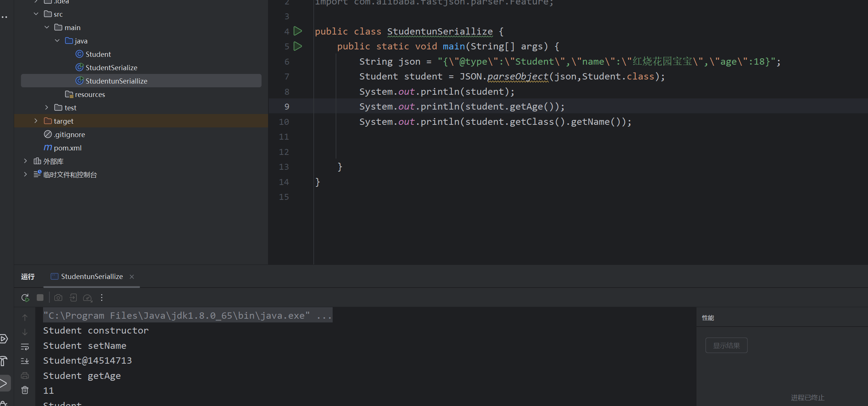Close the StudentunSeriallize run tab
The height and width of the screenshot is (406, 868).
coord(132,277)
